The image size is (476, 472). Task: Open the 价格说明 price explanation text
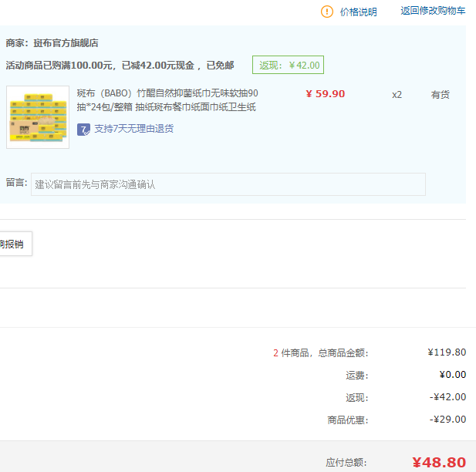359,12
